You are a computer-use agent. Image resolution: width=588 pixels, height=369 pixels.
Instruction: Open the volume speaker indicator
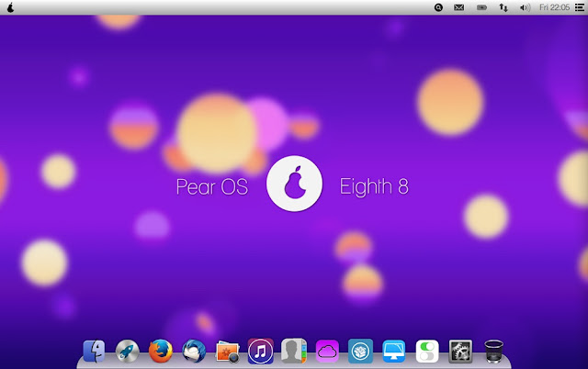coord(525,7)
